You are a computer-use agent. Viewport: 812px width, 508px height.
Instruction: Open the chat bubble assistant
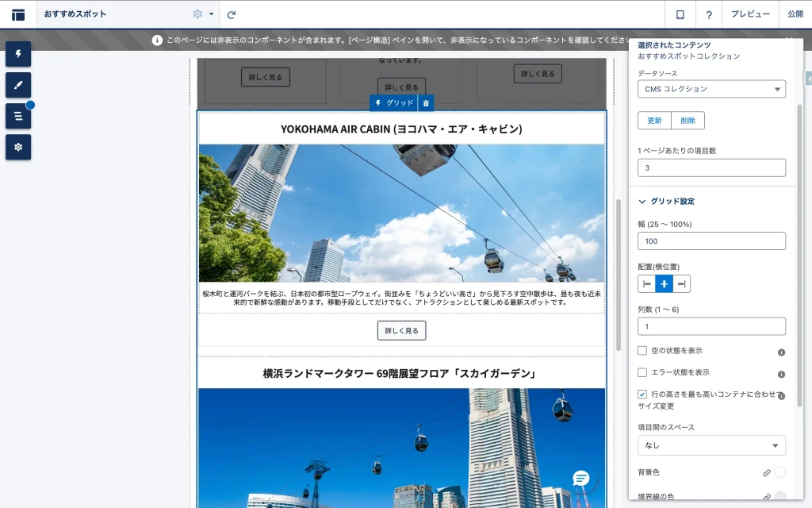581,478
